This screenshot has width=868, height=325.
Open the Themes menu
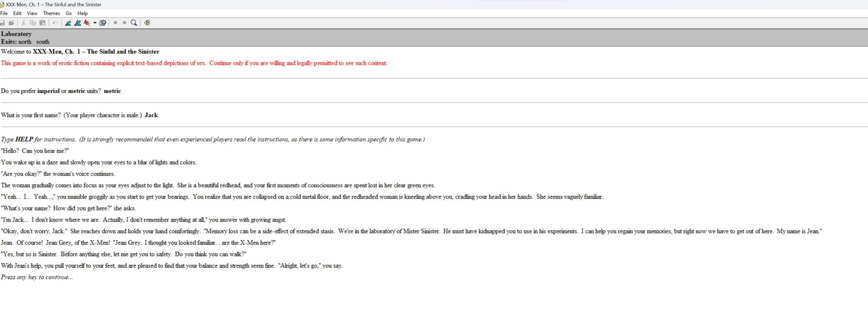click(52, 13)
